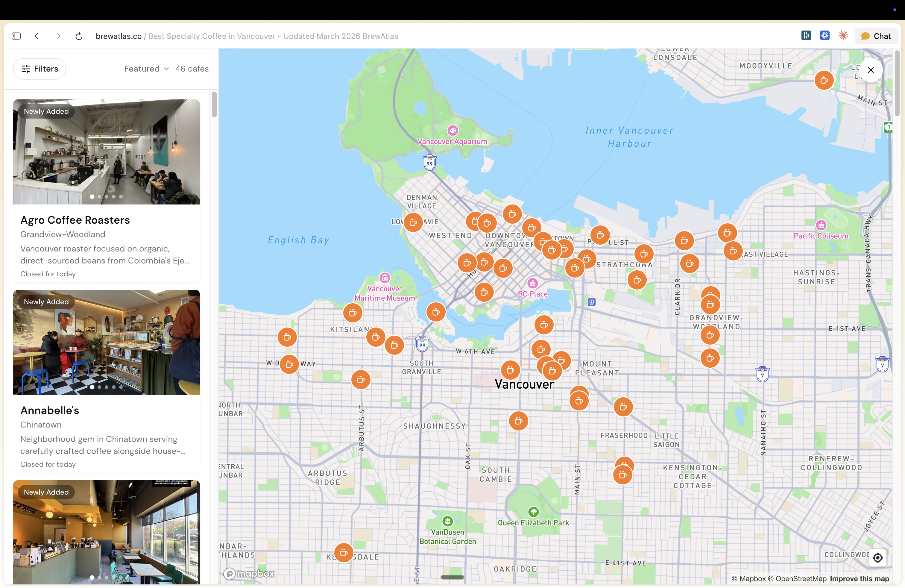The width and height of the screenshot is (905, 588).
Task: Go back to previous page
Action: click(x=37, y=36)
